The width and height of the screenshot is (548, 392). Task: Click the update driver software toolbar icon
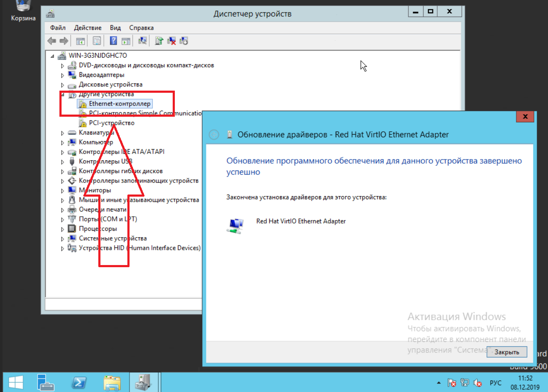click(159, 41)
